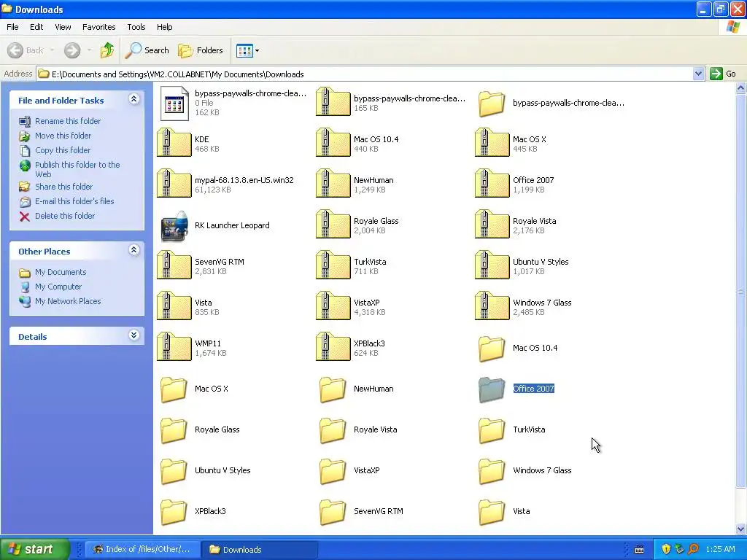The image size is (747, 560).
Task: Go to My Documents
Action: point(61,272)
